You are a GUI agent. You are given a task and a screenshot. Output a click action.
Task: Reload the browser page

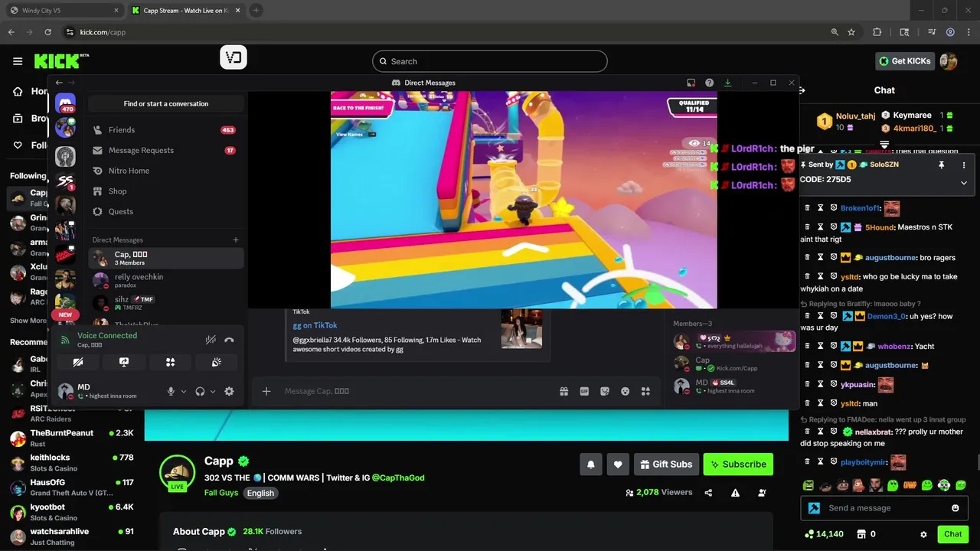(x=48, y=32)
